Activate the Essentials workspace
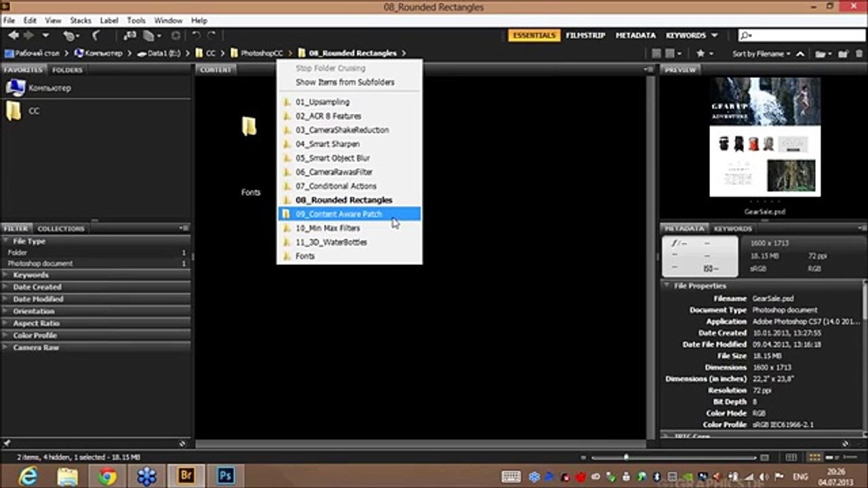 534,35
